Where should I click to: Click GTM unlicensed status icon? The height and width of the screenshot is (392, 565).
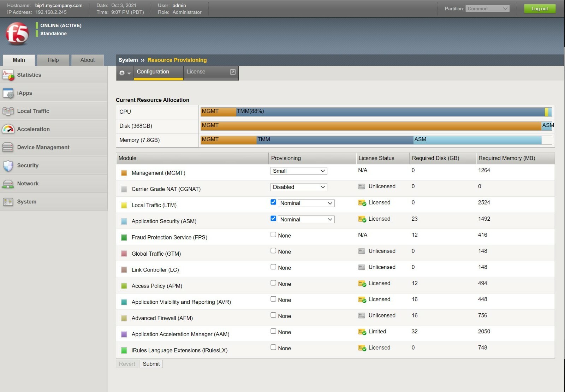tap(362, 251)
